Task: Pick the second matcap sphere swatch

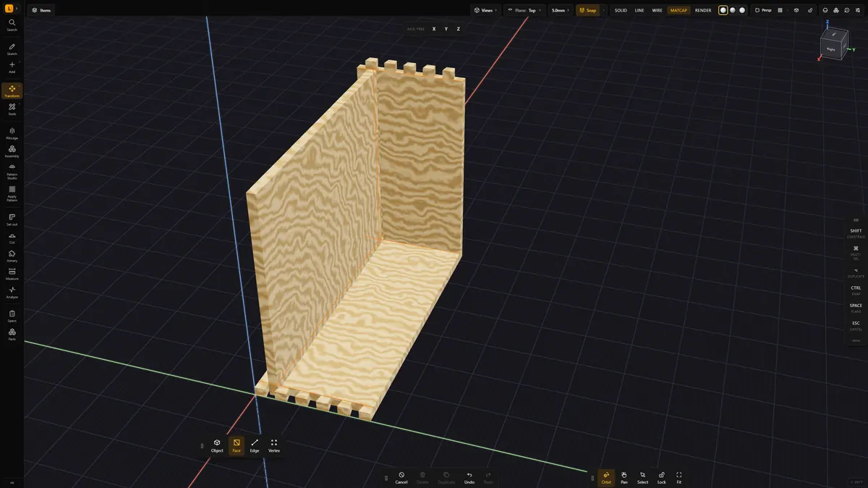Action: pos(733,10)
